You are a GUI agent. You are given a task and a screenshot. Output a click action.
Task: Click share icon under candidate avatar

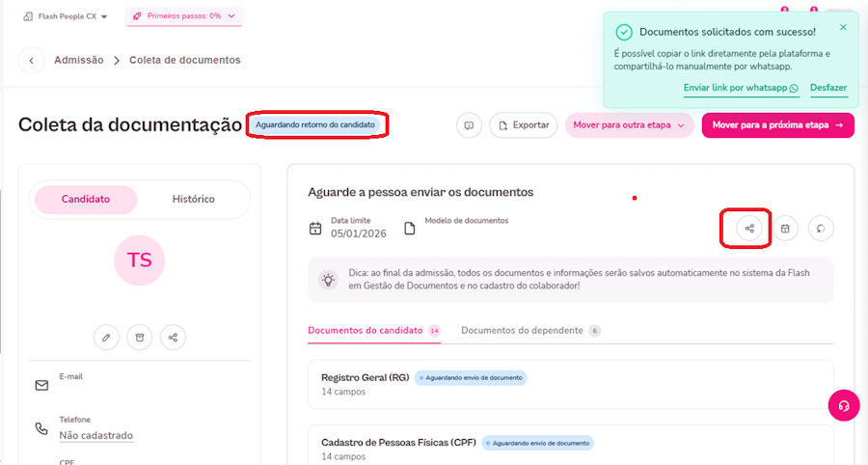click(173, 337)
